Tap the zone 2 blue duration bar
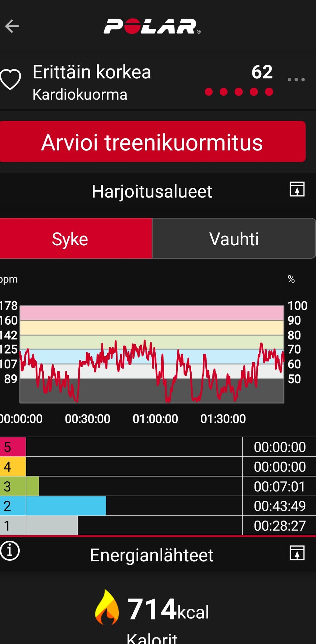 pos(66,506)
